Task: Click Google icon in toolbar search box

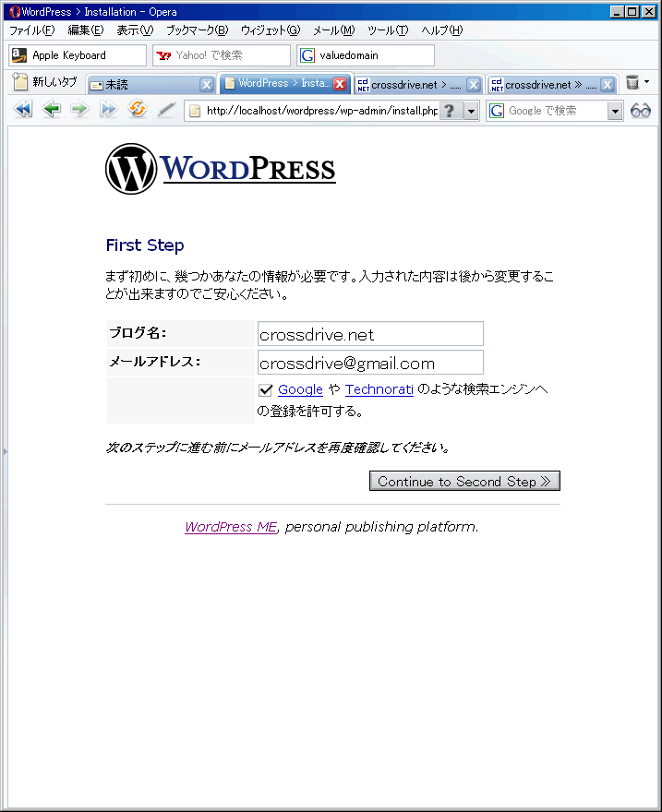Action: click(x=497, y=111)
